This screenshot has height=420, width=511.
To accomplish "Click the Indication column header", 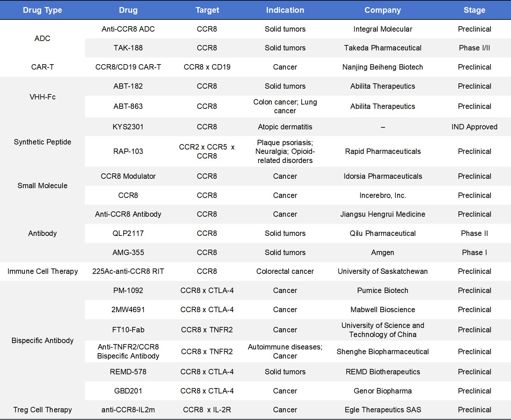I will coord(285,10).
